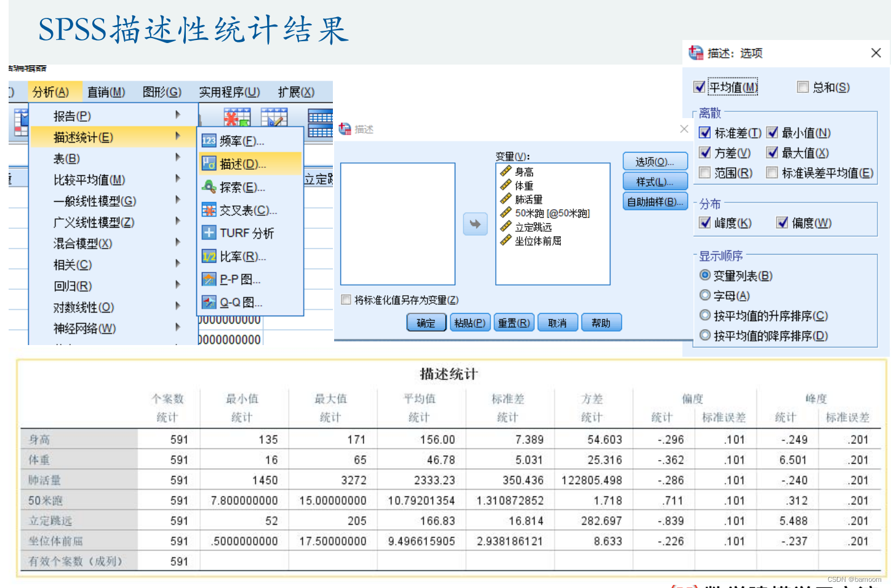The height and width of the screenshot is (588, 891).
Task: Click the arrow button to move variables
Action: [x=475, y=224]
